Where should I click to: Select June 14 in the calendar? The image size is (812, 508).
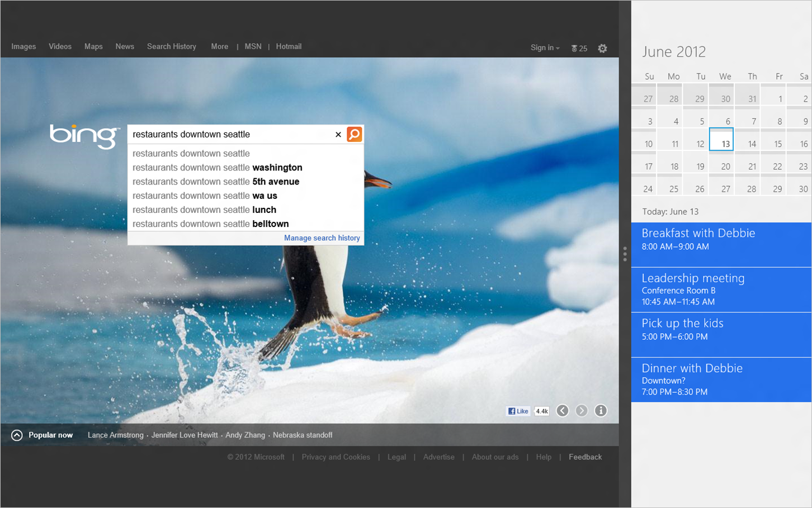(747, 140)
